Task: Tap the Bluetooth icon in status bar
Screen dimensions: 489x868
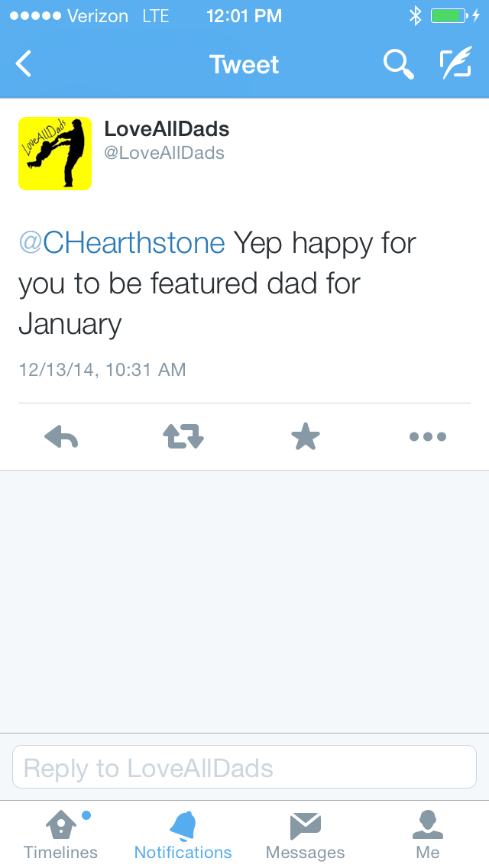Action: click(415, 16)
